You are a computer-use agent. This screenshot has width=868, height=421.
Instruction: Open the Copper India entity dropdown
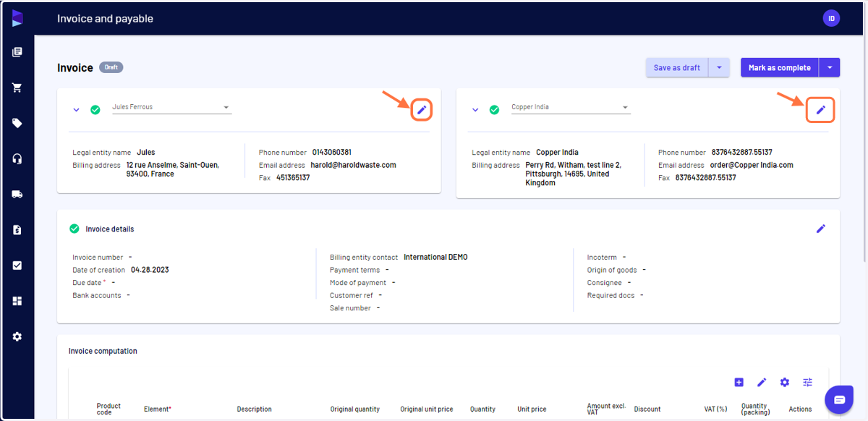pos(571,107)
